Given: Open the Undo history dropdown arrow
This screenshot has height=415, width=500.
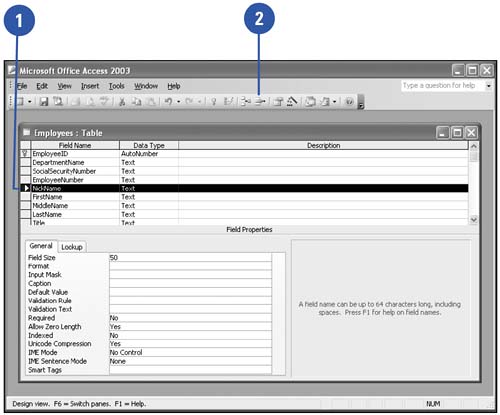Looking at the screenshot, I should pos(178,101).
